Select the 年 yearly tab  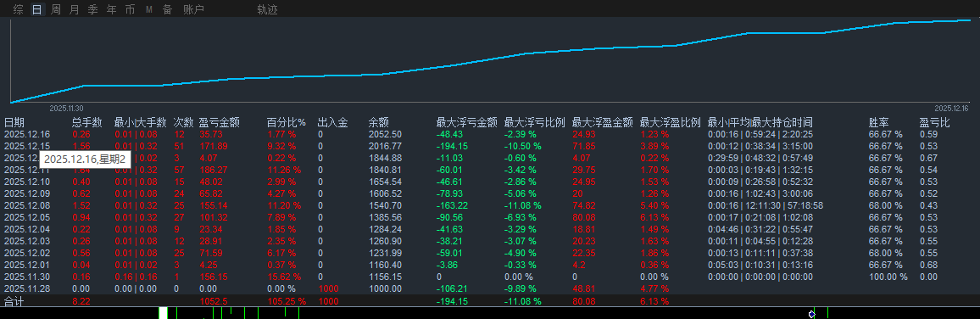(x=111, y=9)
